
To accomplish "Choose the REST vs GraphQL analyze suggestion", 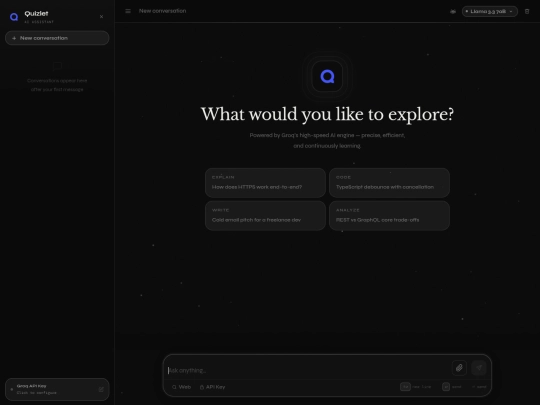I will 389,216.
